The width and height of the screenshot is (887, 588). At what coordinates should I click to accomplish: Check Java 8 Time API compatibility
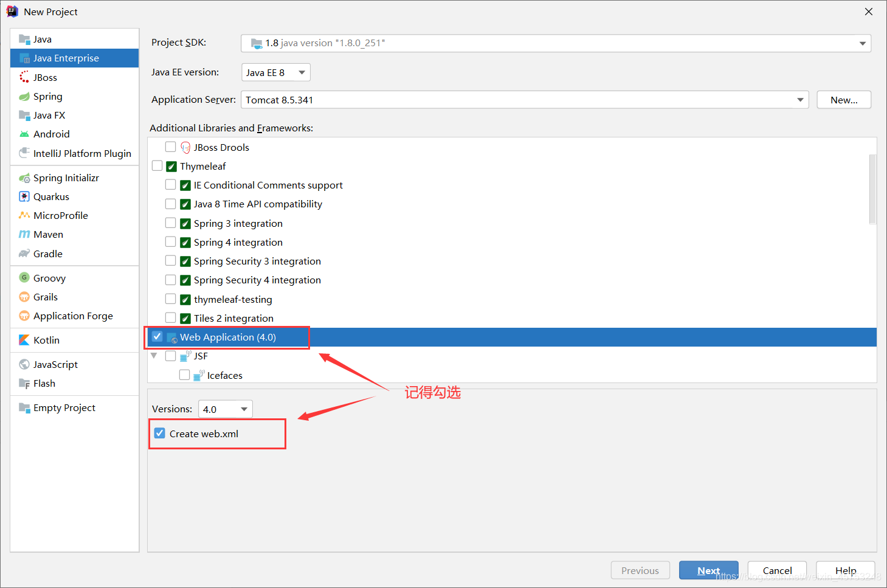pos(171,204)
